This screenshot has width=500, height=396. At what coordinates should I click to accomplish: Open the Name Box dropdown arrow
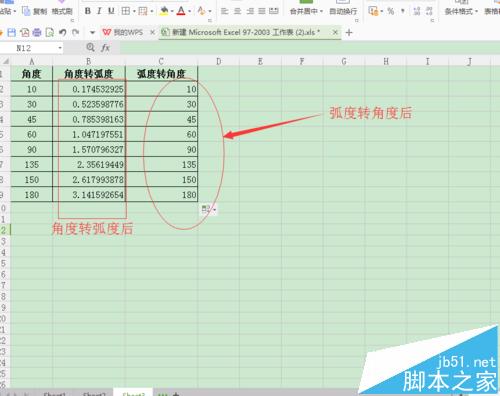(x=60, y=48)
